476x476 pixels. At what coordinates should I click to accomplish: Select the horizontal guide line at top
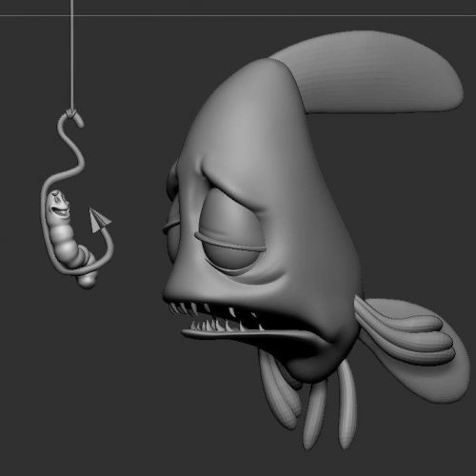pyautogui.click(x=238, y=15)
